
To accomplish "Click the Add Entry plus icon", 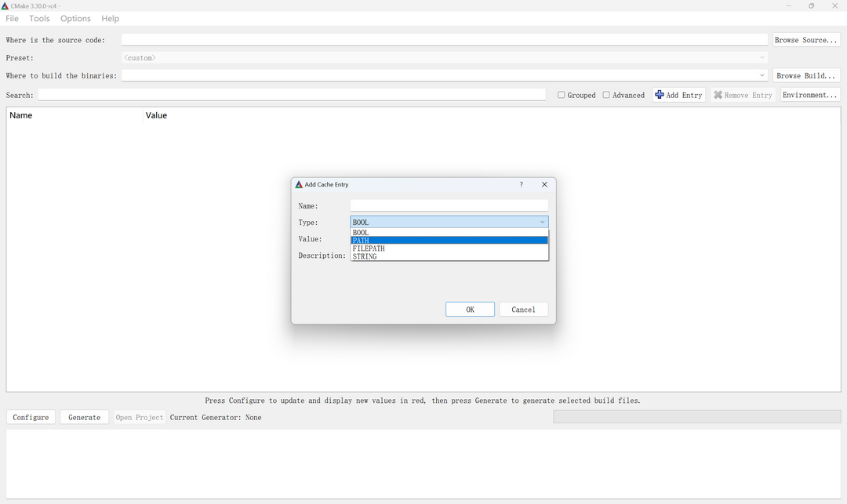I will click(660, 95).
